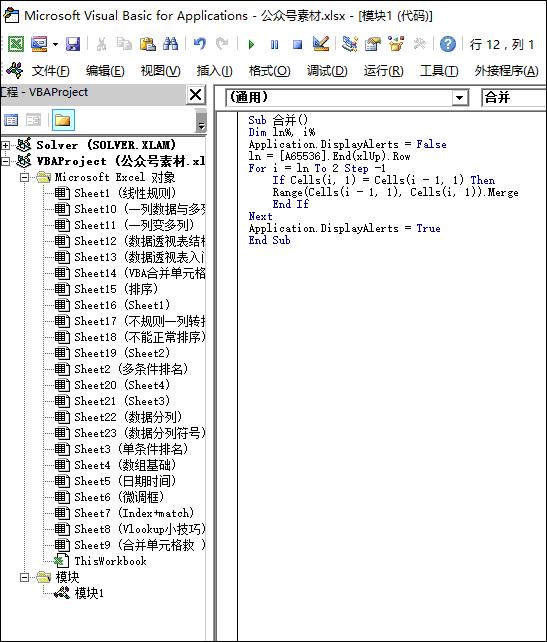Paste using the clipboard icon
The height and width of the screenshot is (642, 547).
coord(147,43)
